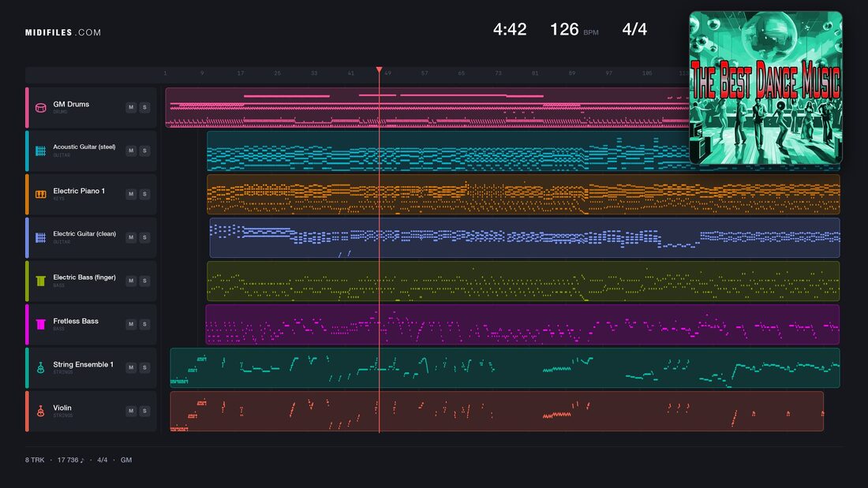Open The Best Dance Music album cover
Image resolution: width=868 pixels, height=488 pixels.
pos(765,88)
